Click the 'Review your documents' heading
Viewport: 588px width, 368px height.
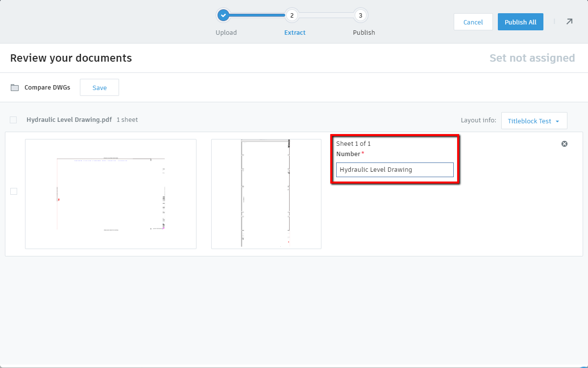click(71, 58)
